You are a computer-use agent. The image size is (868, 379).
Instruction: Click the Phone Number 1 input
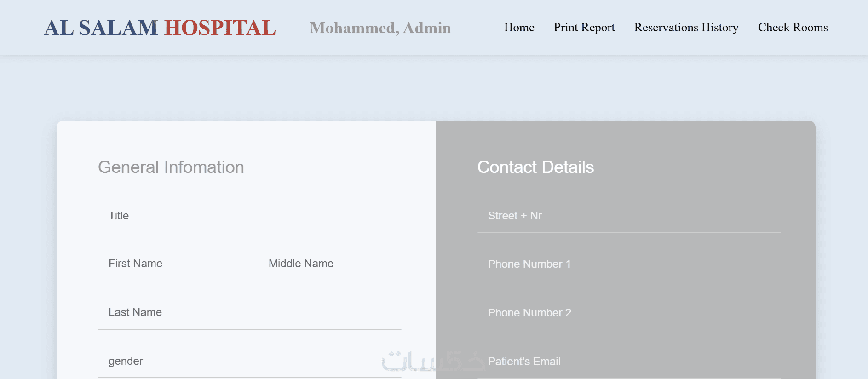pos(629,264)
